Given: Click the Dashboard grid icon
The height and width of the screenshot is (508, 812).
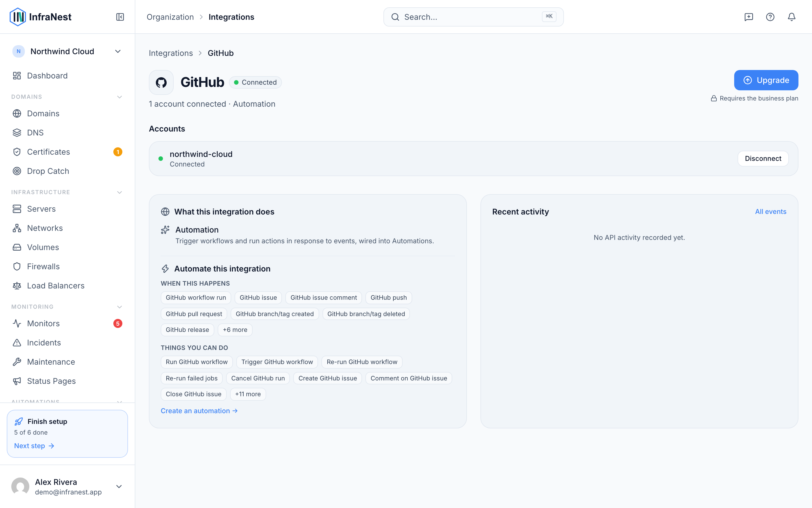Looking at the screenshot, I should coord(17,76).
